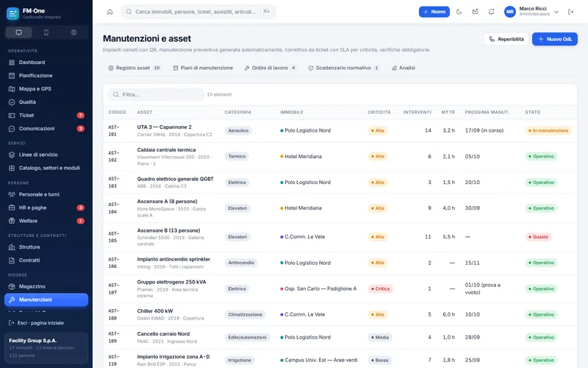Viewport: 588px width, 368px height.
Task: Open the mail inbox icon
Action: (x=475, y=12)
